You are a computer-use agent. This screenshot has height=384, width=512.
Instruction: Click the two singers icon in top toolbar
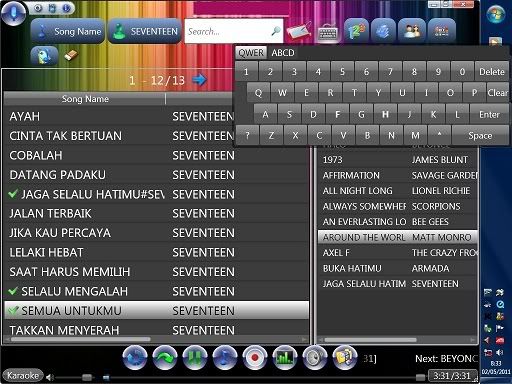pos(412,31)
